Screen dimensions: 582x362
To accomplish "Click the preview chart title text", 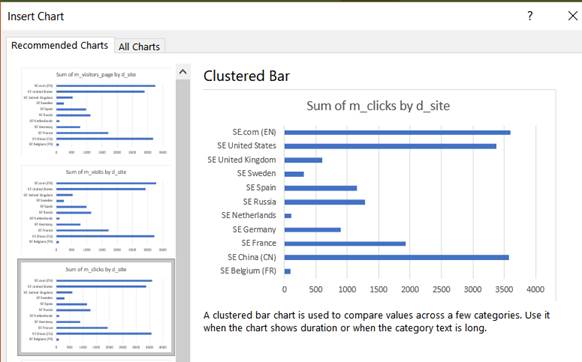I will [x=378, y=106].
